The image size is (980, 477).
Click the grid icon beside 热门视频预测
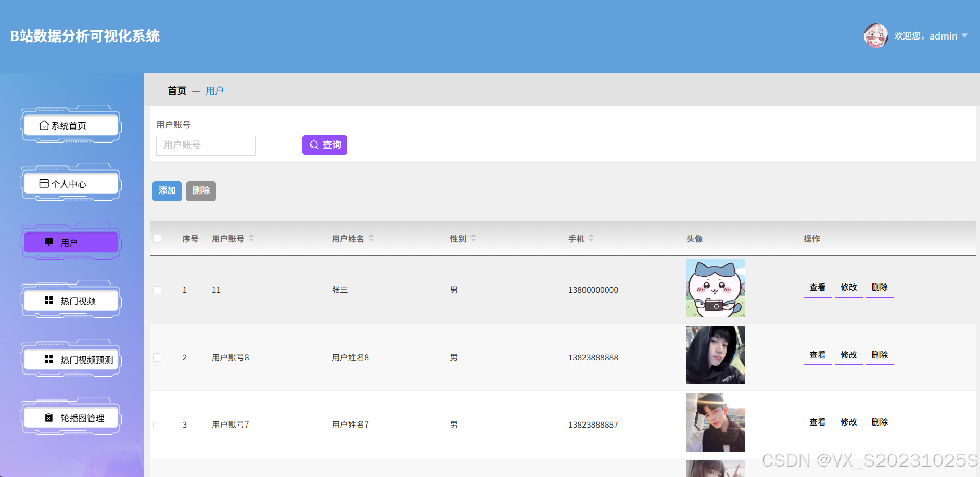pos(49,359)
